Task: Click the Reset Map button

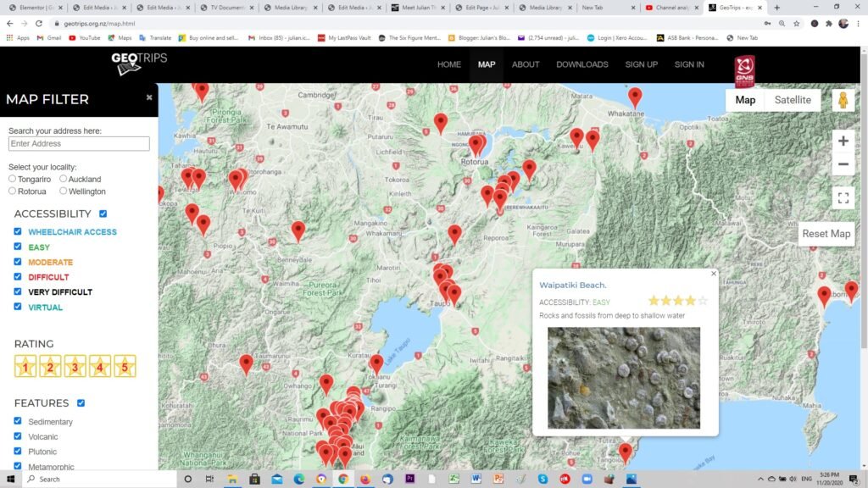Action: 826,234
